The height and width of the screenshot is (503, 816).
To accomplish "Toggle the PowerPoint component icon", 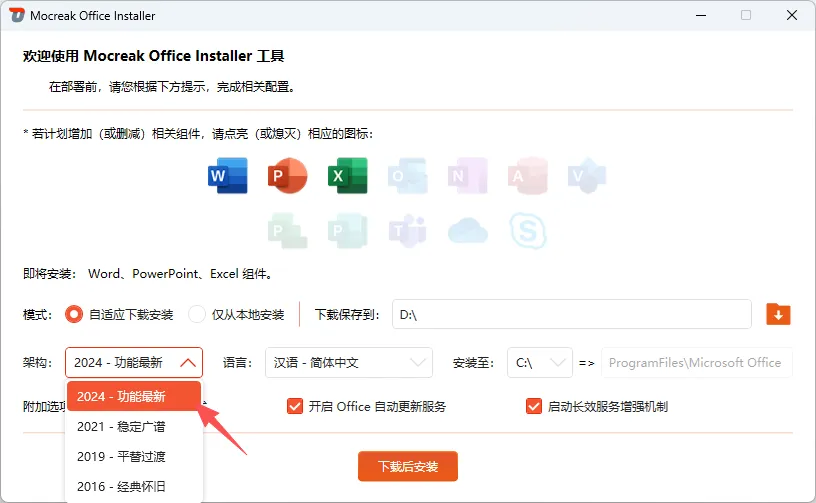I will click(287, 176).
